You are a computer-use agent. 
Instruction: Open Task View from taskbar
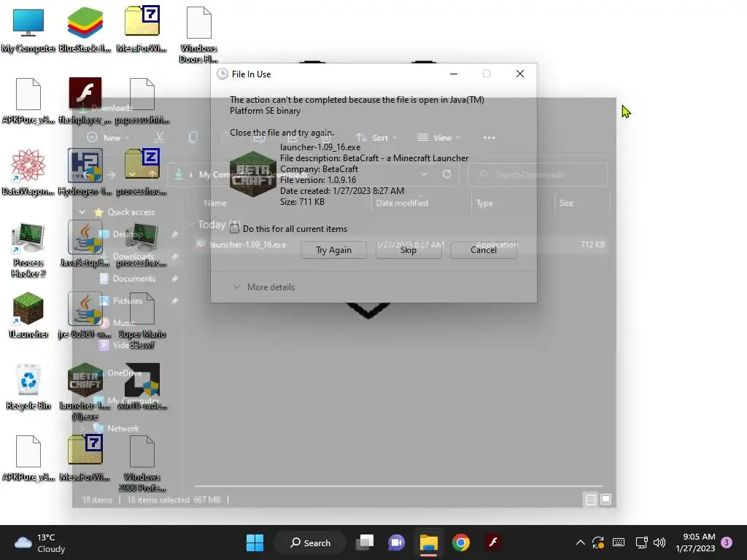pyautogui.click(x=365, y=542)
